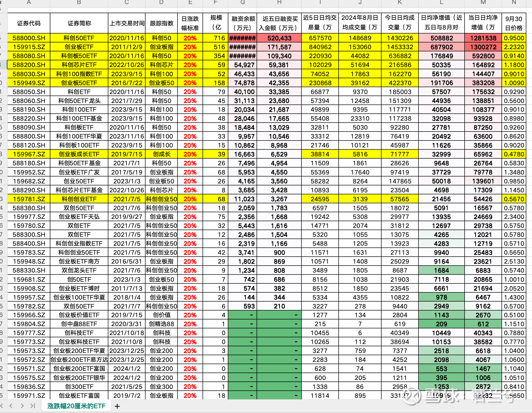Select cell 588030.SH
Viewport: 532px width, 413px height.
[29, 74]
